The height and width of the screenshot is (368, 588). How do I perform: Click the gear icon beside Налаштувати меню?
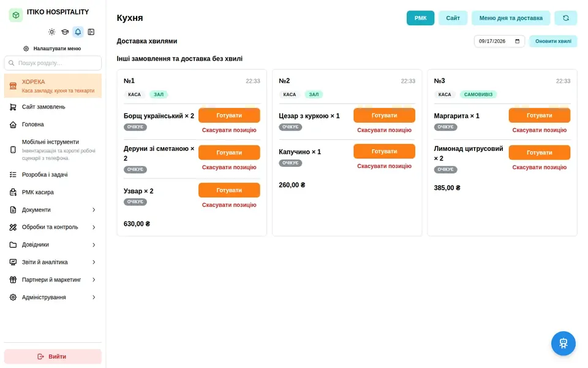point(26,48)
